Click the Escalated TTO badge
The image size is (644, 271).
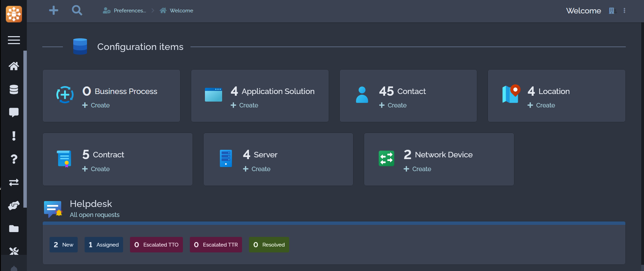pos(156,245)
